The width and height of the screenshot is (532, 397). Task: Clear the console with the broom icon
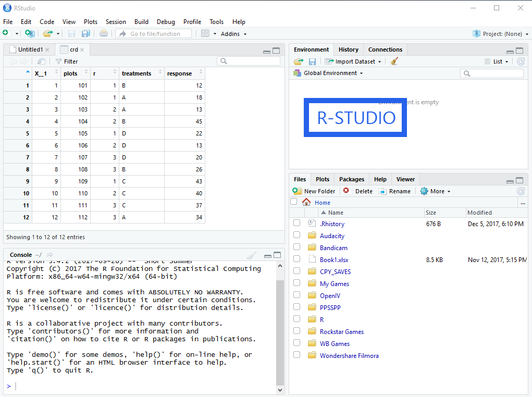pyautogui.click(x=251, y=255)
